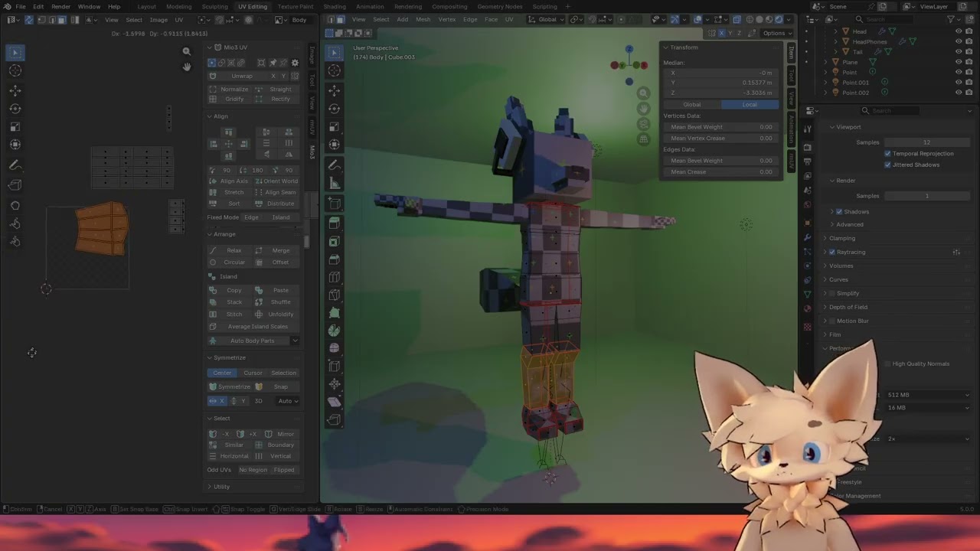Uncheck Temporal Reprojection checkbox
The image size is (980, 551).
[x=887, y=154]
